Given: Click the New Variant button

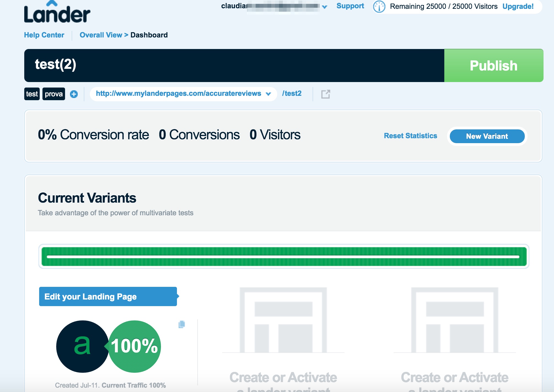Looking at the screenshot, I should (x=487, y=136).
